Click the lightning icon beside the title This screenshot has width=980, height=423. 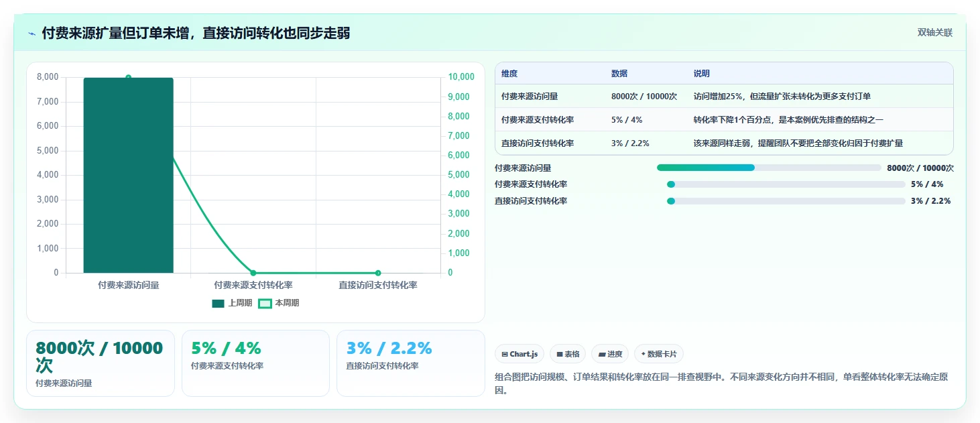[x=32, y=34]
